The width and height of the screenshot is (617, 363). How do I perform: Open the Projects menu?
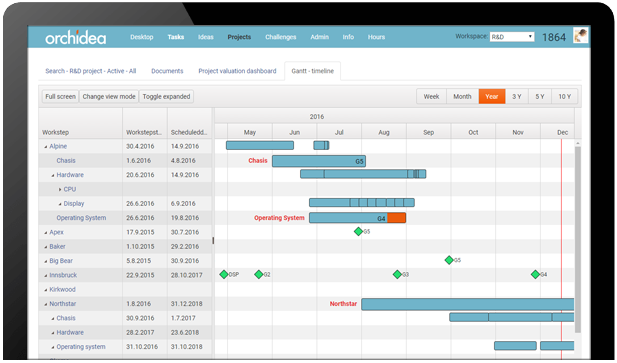coord(239,37)
